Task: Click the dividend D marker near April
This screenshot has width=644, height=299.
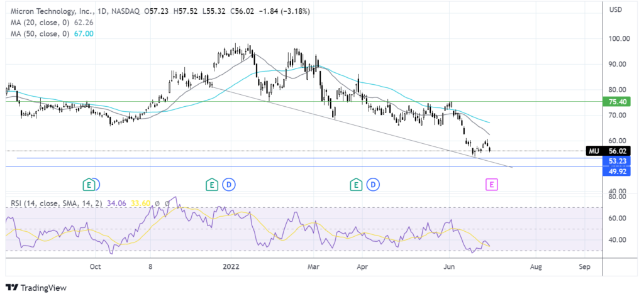Action: point(373,185)
